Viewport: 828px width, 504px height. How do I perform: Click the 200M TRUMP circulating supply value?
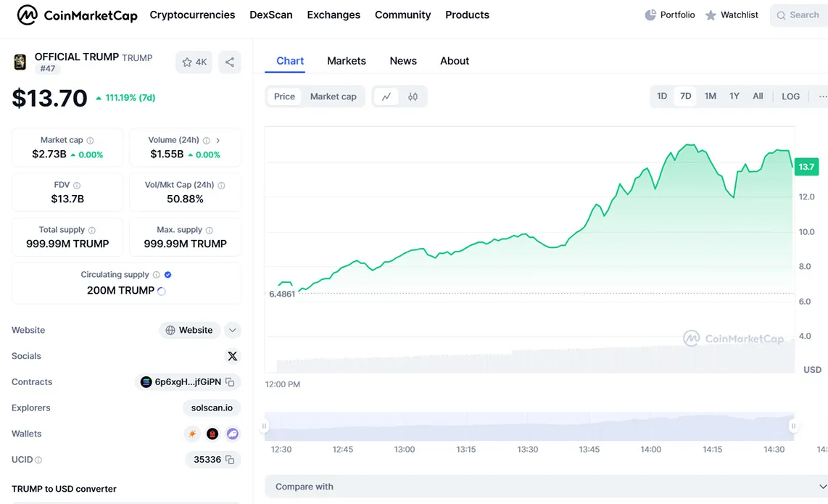(x=120, y=291)
